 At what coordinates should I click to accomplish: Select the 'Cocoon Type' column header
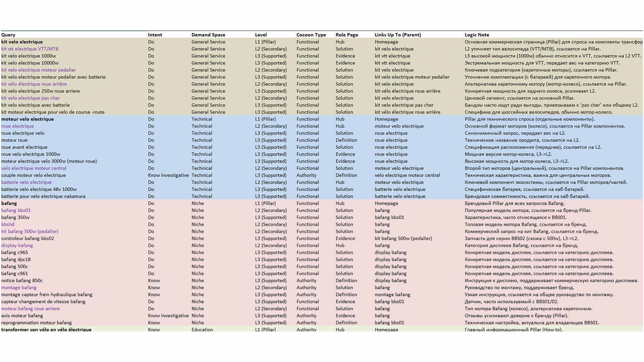tap(311, 35)
